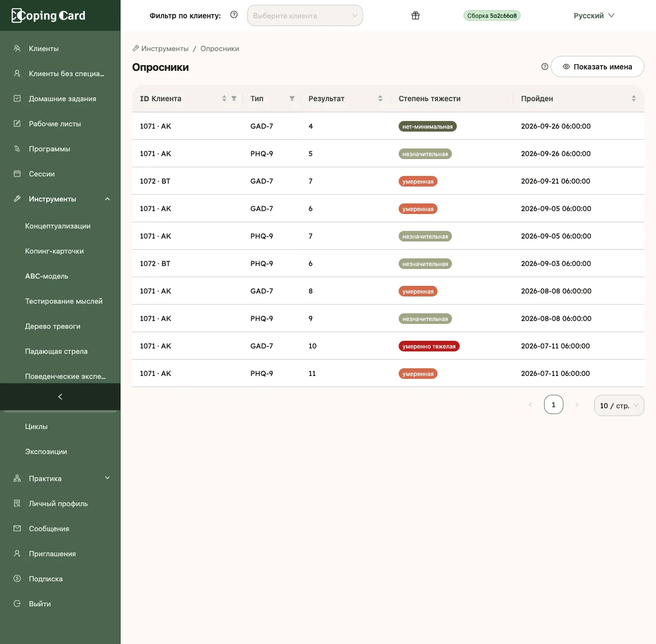Click the Coping Card logo
Screen dimensions: 656x644
tap(48, 15)
